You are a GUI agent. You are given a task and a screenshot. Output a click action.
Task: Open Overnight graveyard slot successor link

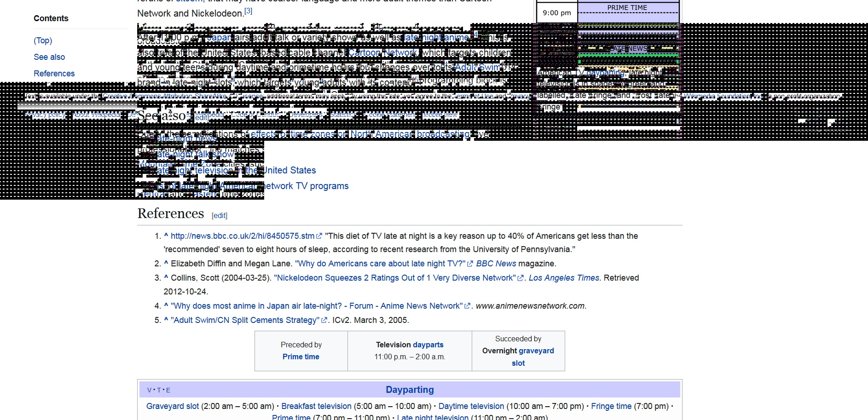pyautogui.click(x=518, y=357)
